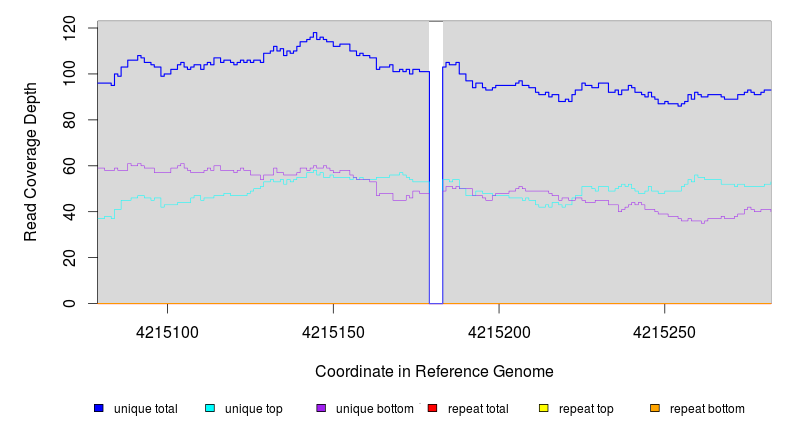Click the blue unique total legend swatch
Screen dimensions: 792x432
coord(98,408)
